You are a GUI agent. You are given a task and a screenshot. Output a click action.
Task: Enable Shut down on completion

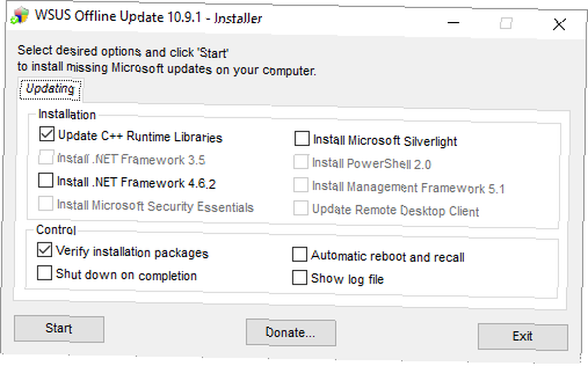tap(44, 273)
